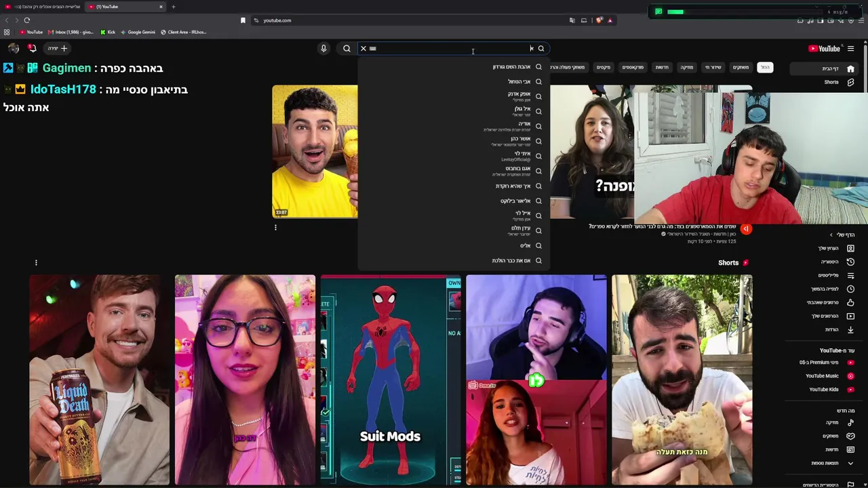Click the round search button beside the microphone
Viewport: 868px width, 488px height.
[347, 48]
